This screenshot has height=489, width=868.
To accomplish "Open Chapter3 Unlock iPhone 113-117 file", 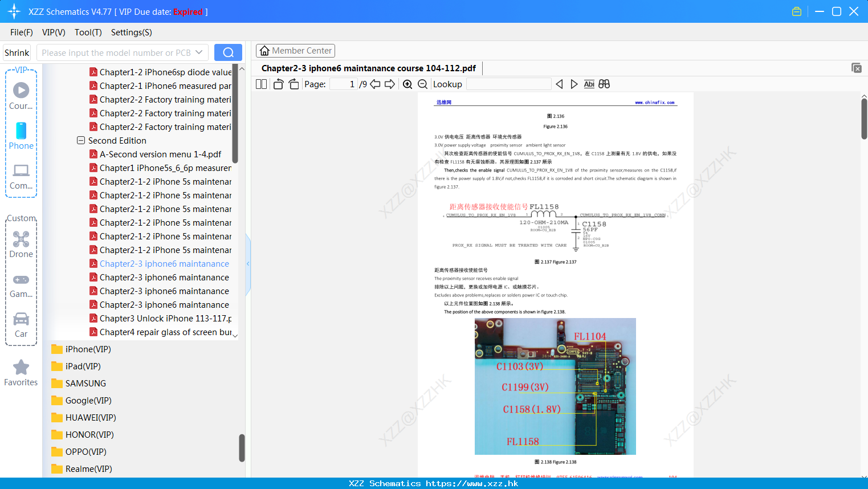I will tap(160, 319).
